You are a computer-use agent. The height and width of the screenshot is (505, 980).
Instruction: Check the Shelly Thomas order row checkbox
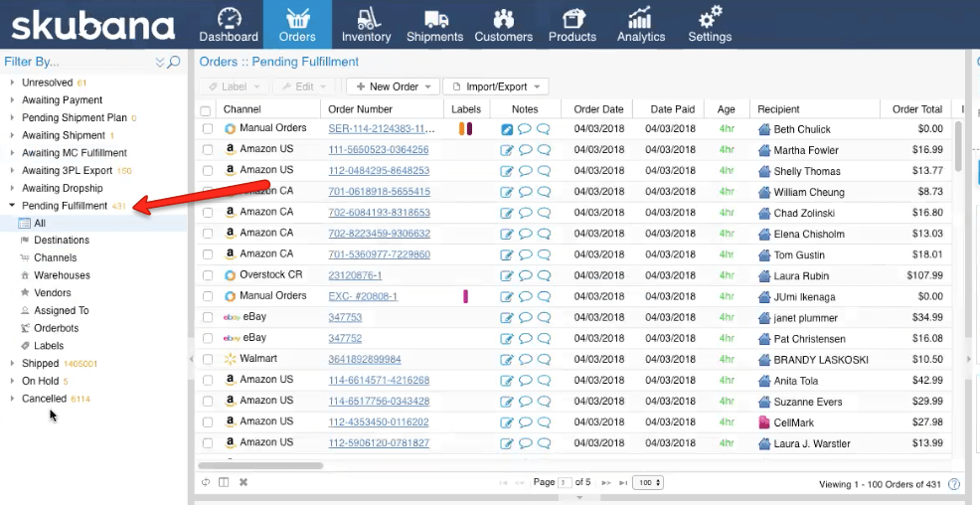(x=208, y=171)
